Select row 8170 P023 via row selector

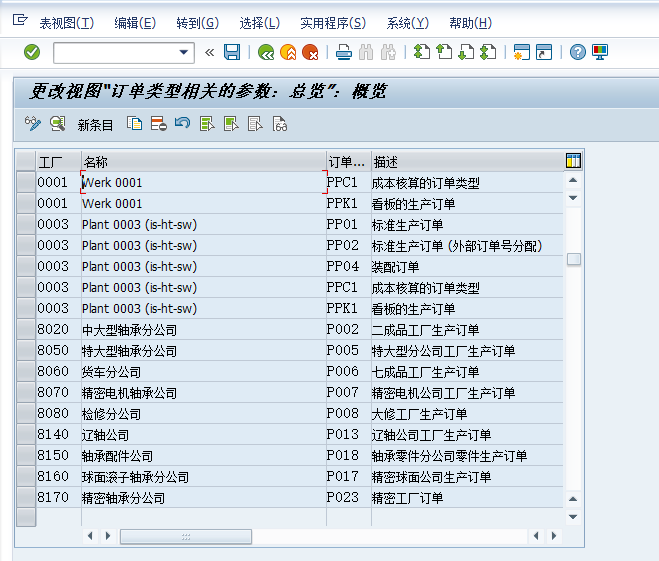pyautogui.click(x=26, y=498)
